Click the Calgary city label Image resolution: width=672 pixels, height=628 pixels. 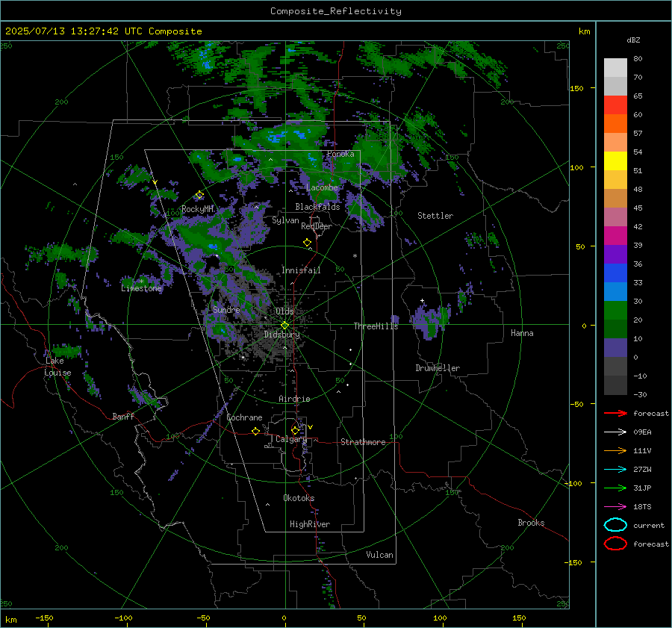[x=291, y=439]
